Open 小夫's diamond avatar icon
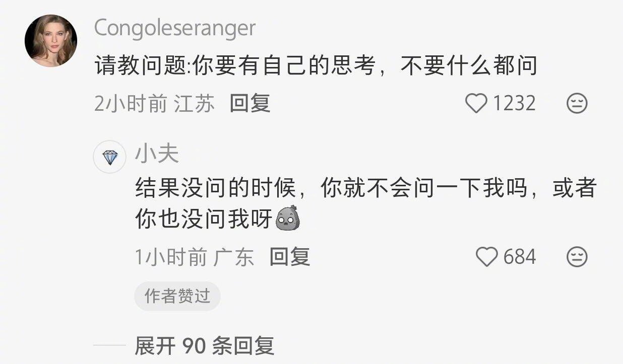The width and height of the screenshot is (623, 364). (110, 158)
